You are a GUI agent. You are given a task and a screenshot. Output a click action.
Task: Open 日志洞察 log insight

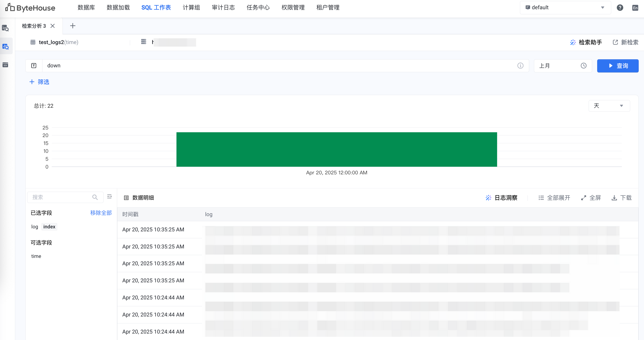[501, 198]
